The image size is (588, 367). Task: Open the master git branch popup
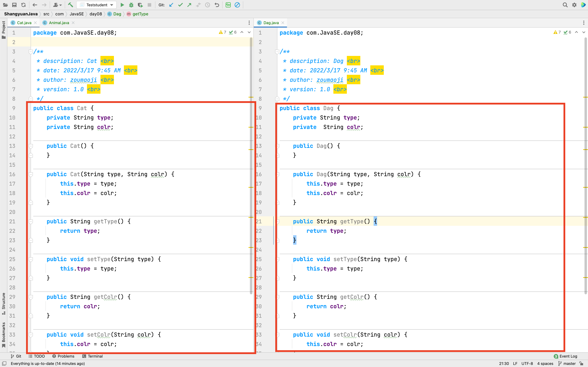[x=567, y=363]
